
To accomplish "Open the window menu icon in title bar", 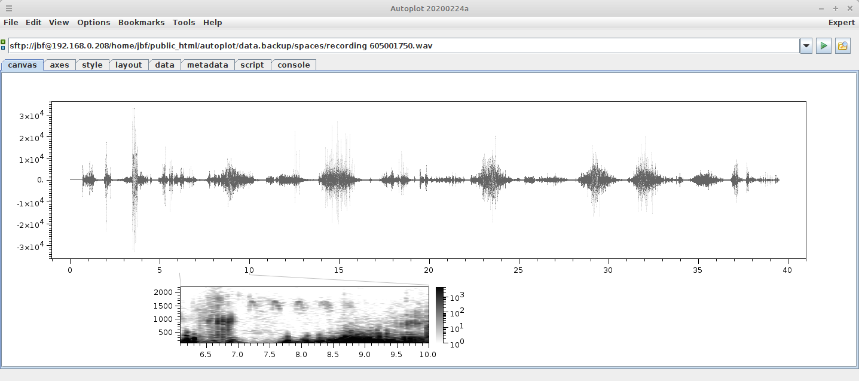I will [x=9, y=8].
